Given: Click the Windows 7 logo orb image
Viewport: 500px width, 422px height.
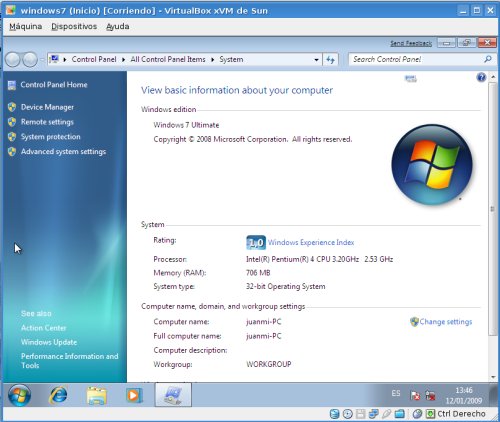Looking at the screenshot, I should [x=432, y=165].
